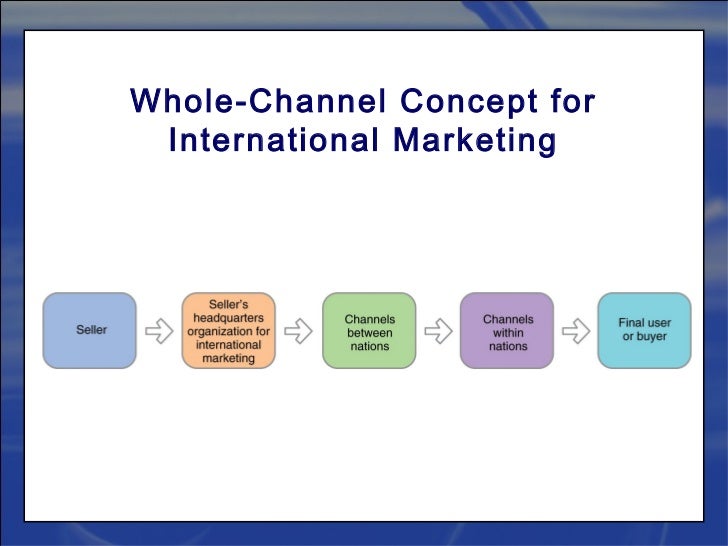The height and width of the screenshot is (546, 728).
Task: Click the arrow between headquarters and Channels between nations
Action: pyautogui.click(x=299, y=331)
